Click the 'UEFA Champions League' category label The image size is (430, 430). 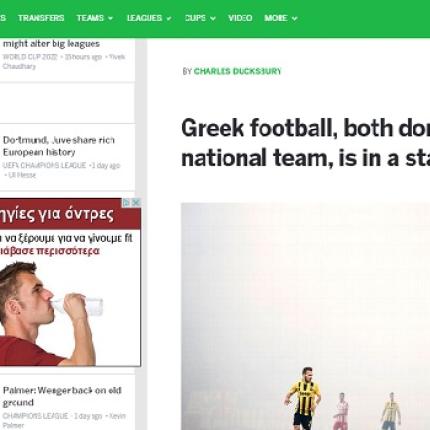tap(44, 165)
